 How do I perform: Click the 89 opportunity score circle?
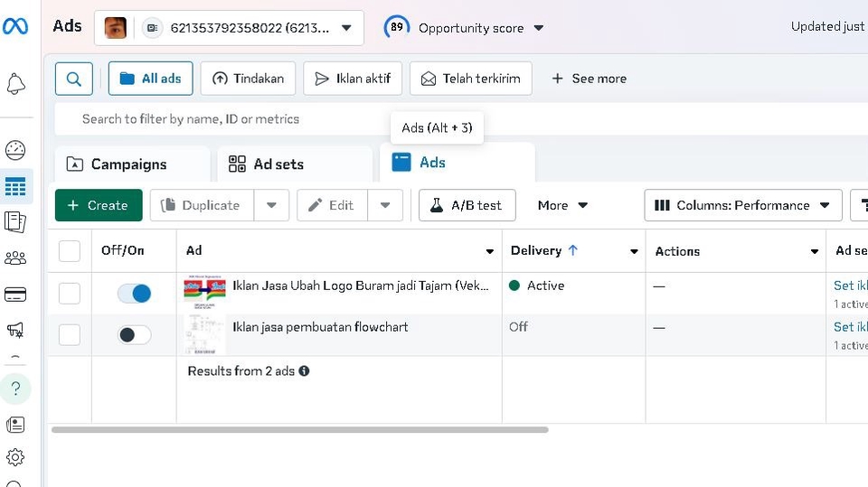pos(397,27)
